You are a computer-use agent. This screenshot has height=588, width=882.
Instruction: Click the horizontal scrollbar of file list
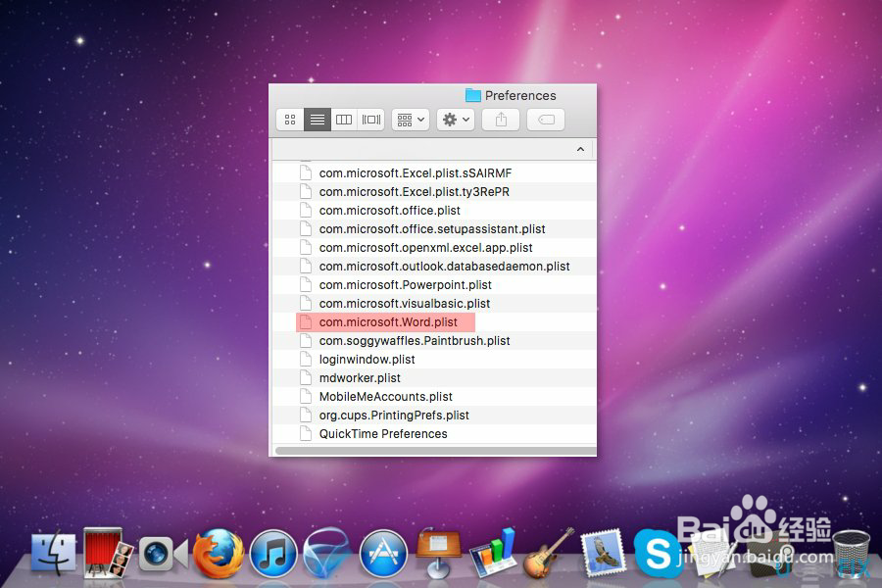[x=435, y=450]
